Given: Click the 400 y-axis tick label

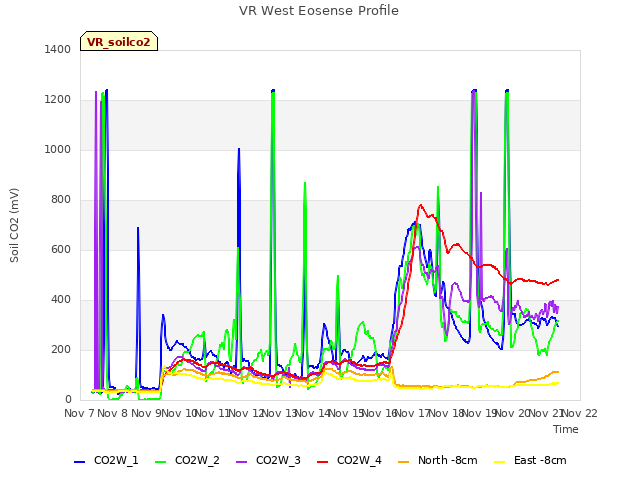Looking at the screenshot, I should [x=61, y=300].
